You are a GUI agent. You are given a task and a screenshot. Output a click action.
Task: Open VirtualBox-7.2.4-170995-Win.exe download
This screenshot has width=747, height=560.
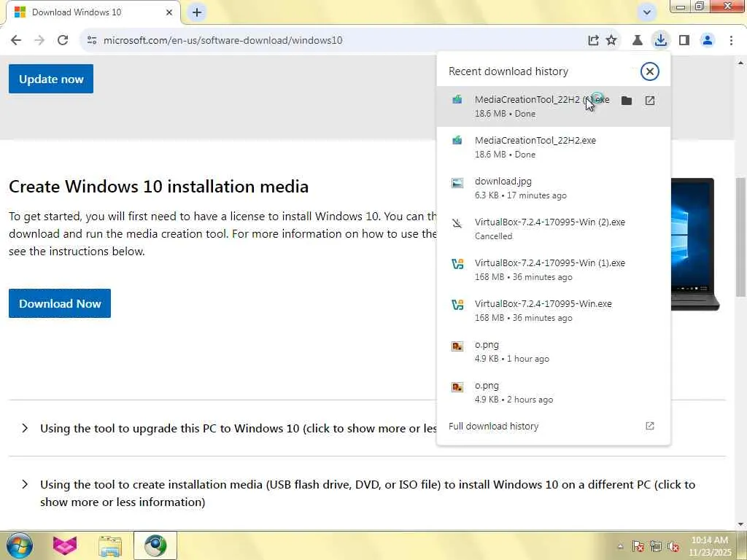553,311
